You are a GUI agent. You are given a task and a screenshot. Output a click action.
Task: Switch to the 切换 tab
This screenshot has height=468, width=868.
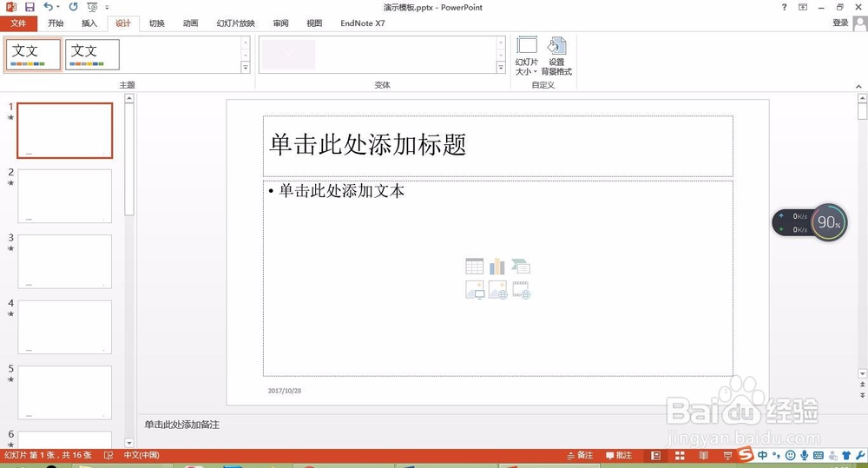156,23
